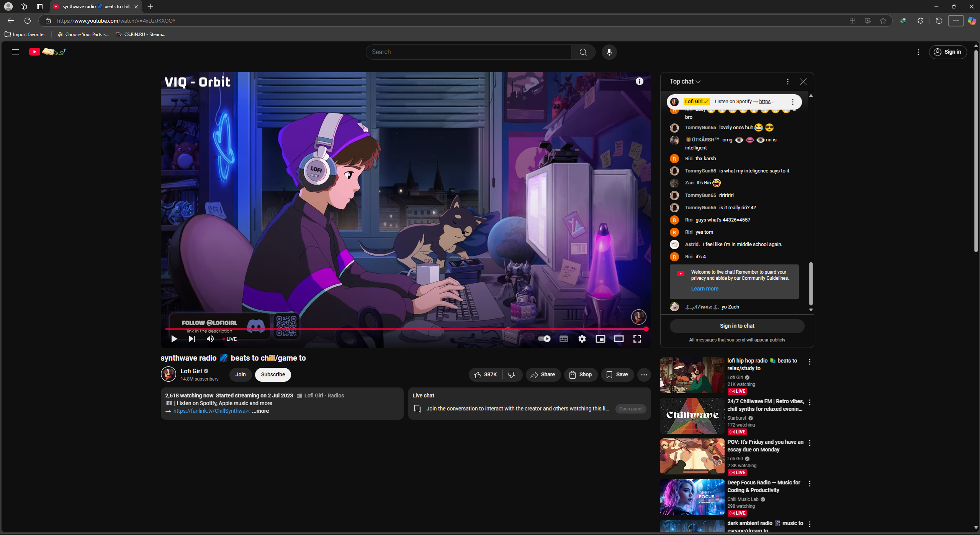Image resolution: width=980 pixels, height=535 pixels.
Task: Open YouTube settings three-dot menu near Sign in
Action: pos(918,52)
